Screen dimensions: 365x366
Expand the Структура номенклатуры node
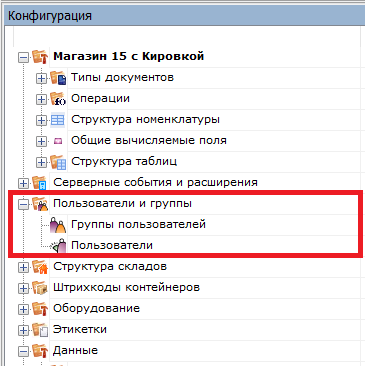41,120
